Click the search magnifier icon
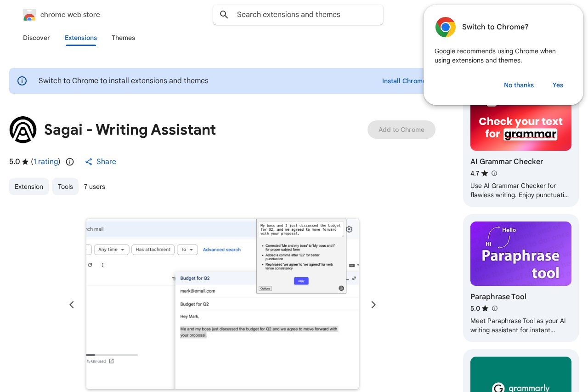This screenshot has width=588, height=392. coord(224,15)
